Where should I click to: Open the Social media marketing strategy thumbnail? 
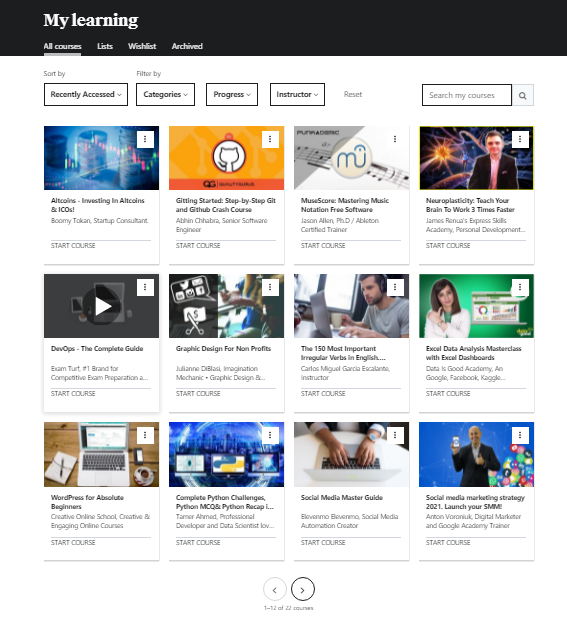476,455
